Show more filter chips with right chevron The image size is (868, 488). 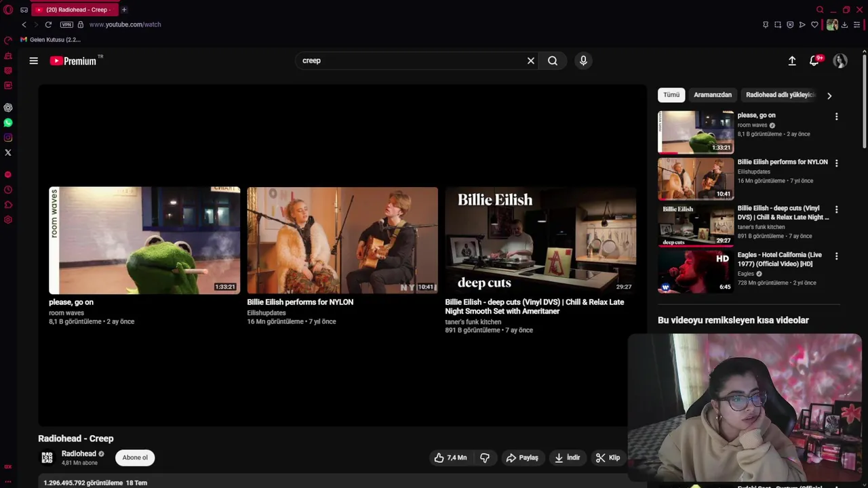pyautogui.click(x=829, y=96)
